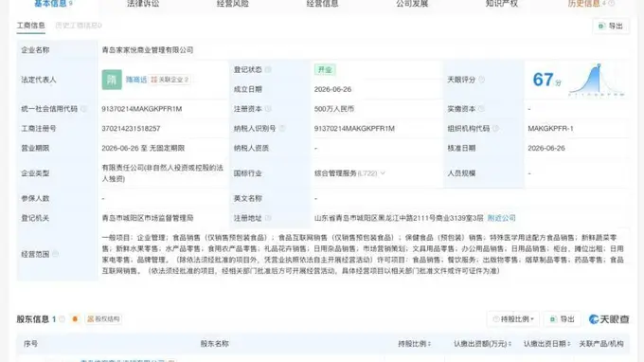Click the orange icon next to 股东信息
The width and height of the screenshot is (644, 362).
[75, 318]
